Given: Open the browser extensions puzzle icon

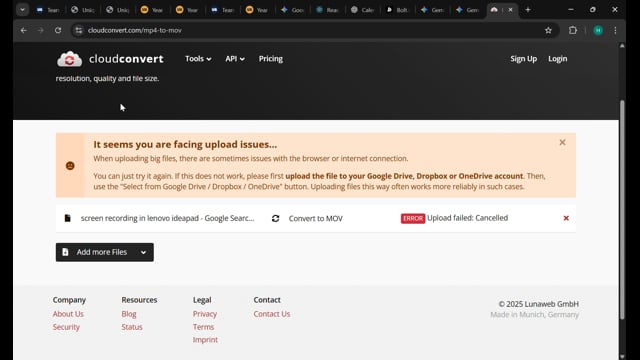Looking at the screenshot, I should (x=573, y=30).
